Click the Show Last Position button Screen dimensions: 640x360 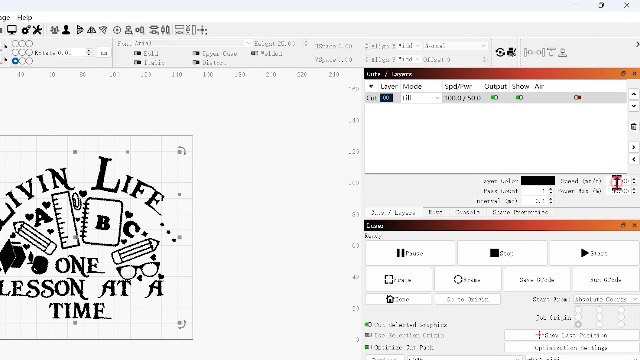(572, 335)
